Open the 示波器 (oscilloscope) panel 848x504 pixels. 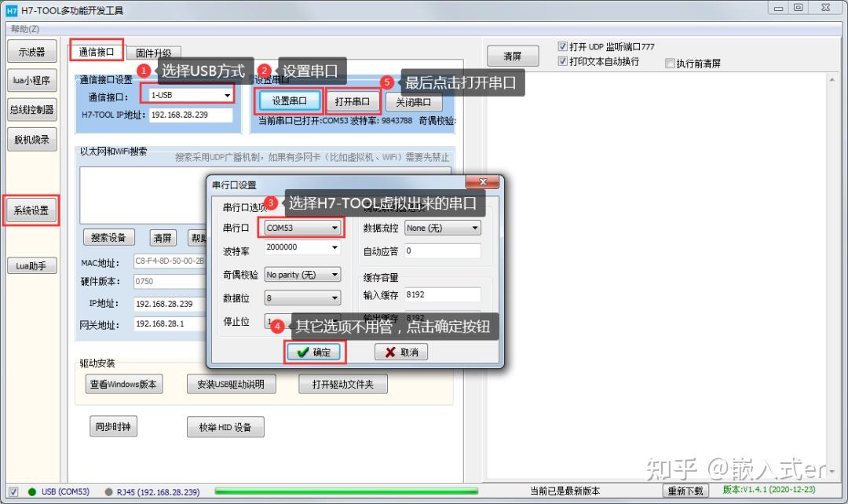(31, 51)
